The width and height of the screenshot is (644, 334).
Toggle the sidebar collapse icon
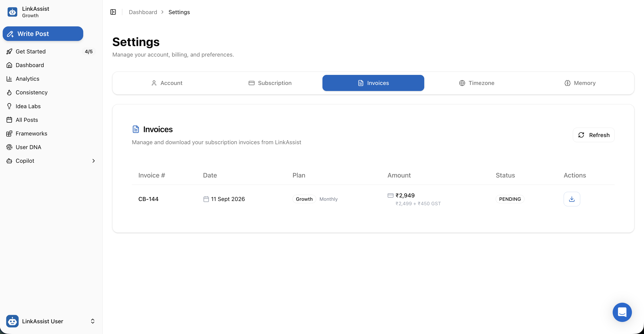(113, 12)
